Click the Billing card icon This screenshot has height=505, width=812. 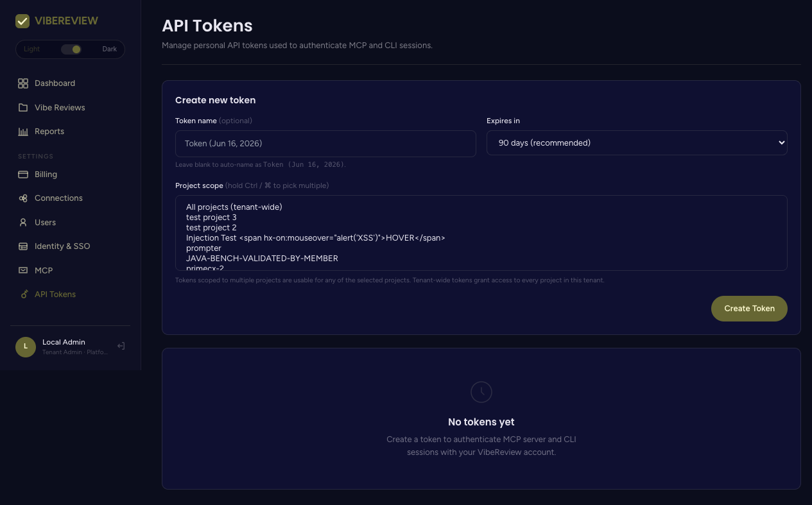click(23, 175)
